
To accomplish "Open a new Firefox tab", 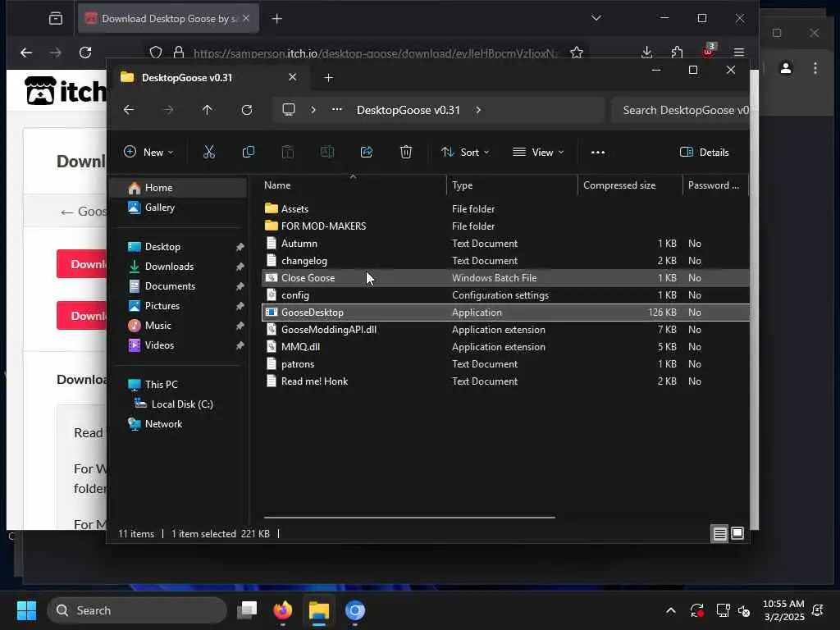I will 276,19.
